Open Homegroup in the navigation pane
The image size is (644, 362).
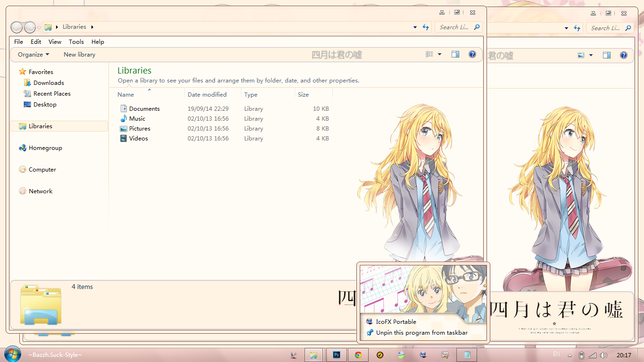tap(41, 148)
